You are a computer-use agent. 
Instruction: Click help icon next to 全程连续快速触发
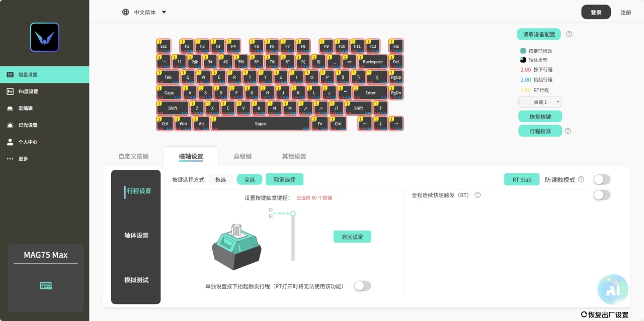pos(477,195)
